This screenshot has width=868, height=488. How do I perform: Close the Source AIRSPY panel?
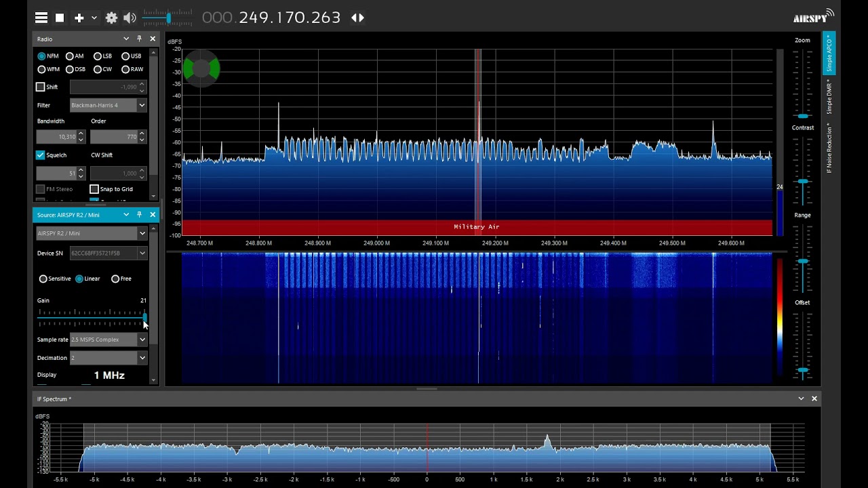(x=153, y=215)
